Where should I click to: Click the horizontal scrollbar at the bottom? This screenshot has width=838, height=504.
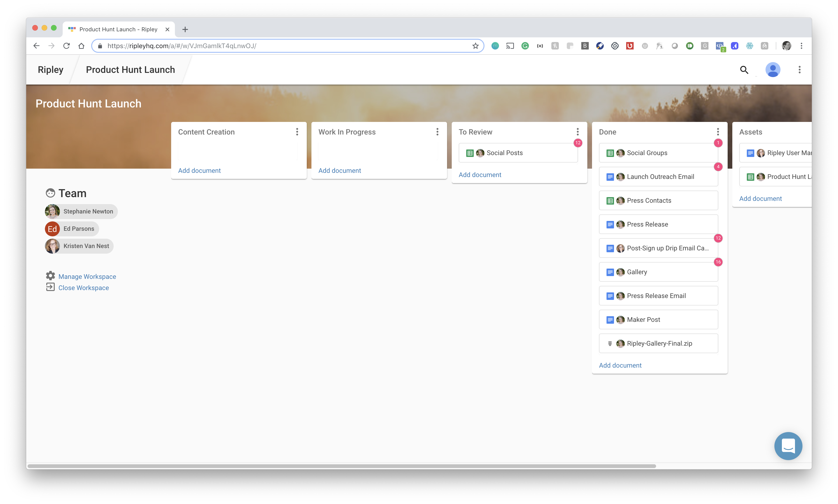coord(341,466)
